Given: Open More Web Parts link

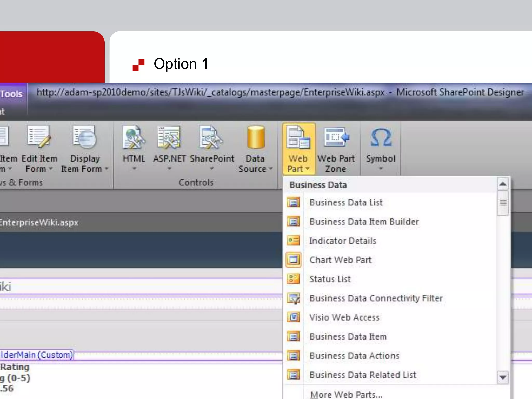Looking at the screenshot, I should [346, 395].
